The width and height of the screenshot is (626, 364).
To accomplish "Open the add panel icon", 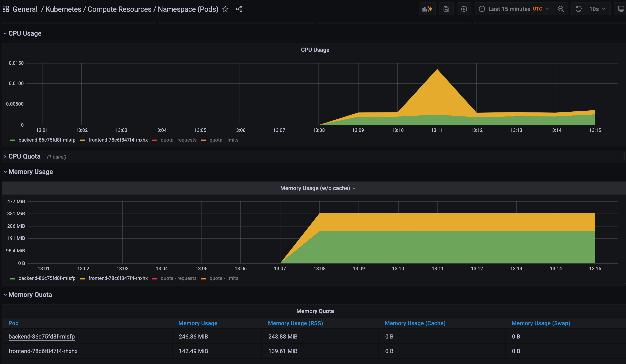I will [427, 9].
